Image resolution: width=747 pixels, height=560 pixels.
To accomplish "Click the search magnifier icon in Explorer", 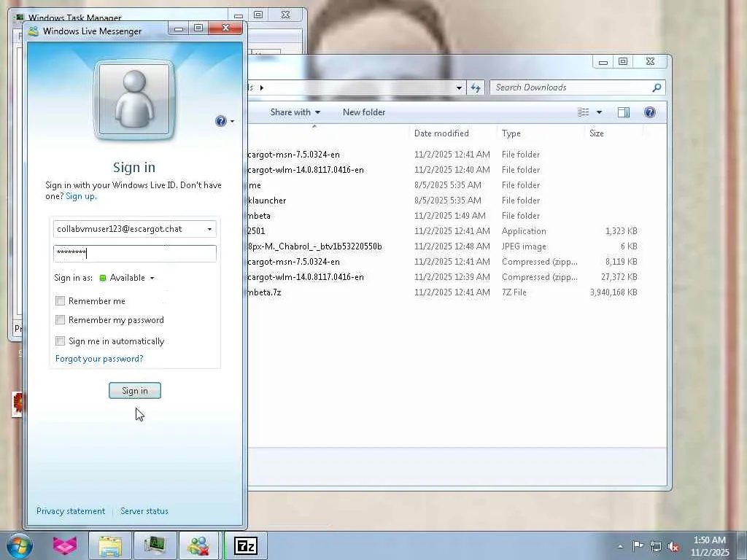I will coord(657,87).
